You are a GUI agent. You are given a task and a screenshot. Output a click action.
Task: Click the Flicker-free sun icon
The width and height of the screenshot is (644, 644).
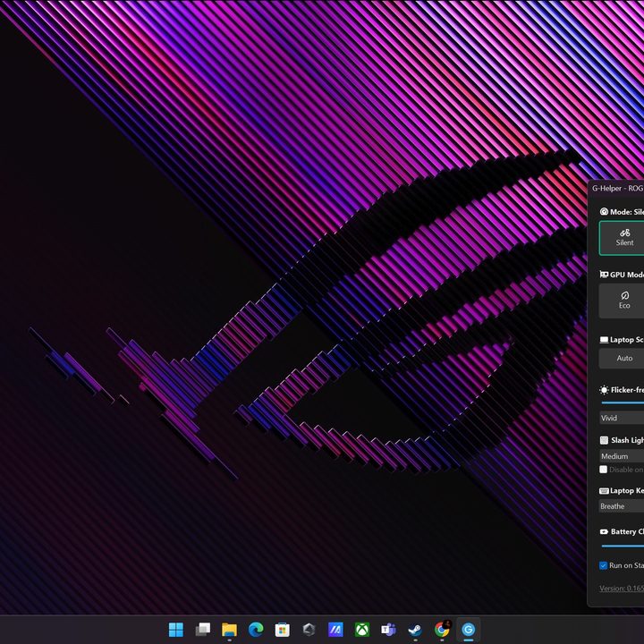(x=604, y=390)
